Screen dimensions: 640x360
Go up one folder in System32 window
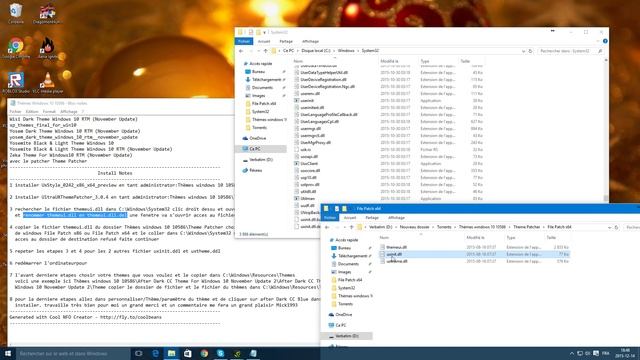pos(265,51)
